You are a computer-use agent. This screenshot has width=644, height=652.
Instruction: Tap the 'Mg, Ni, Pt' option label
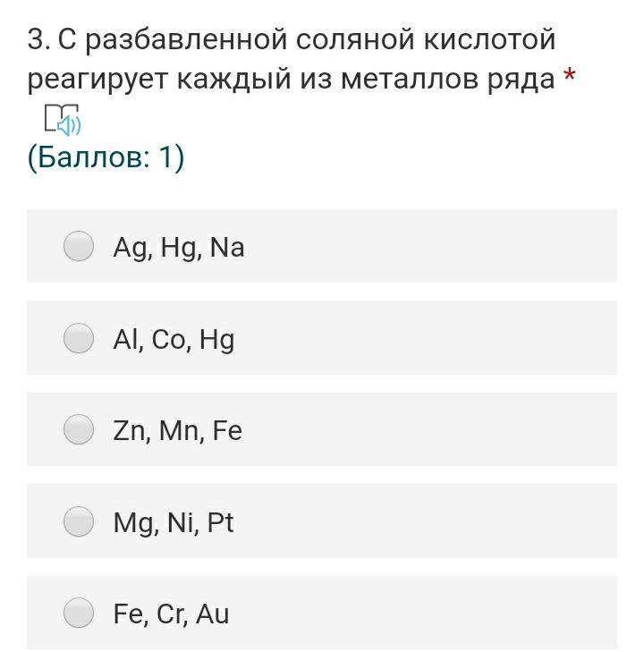[x=173, y=522]
